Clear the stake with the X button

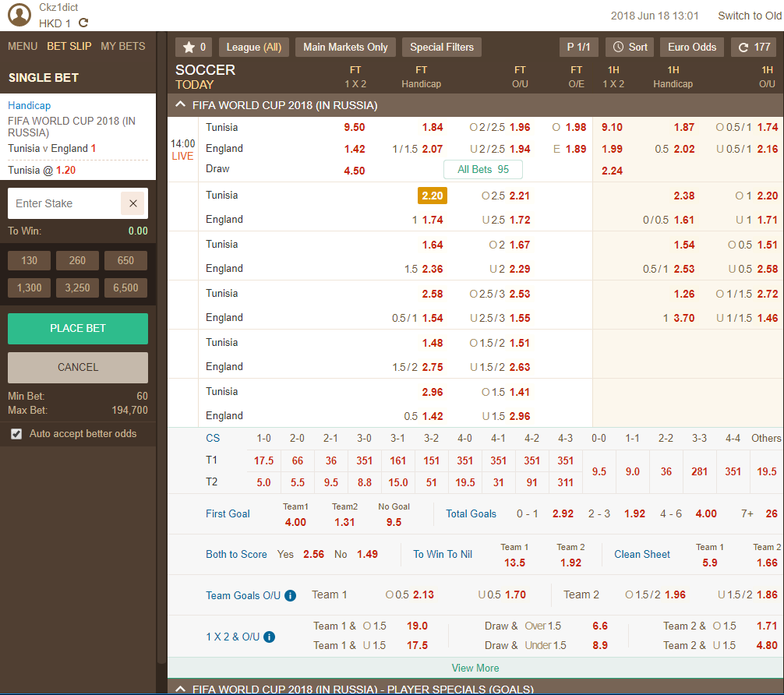133,203
